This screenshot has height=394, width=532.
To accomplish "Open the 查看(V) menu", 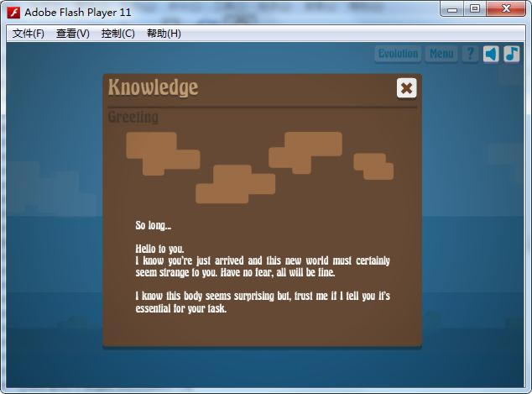I will [x=73, y=34].
